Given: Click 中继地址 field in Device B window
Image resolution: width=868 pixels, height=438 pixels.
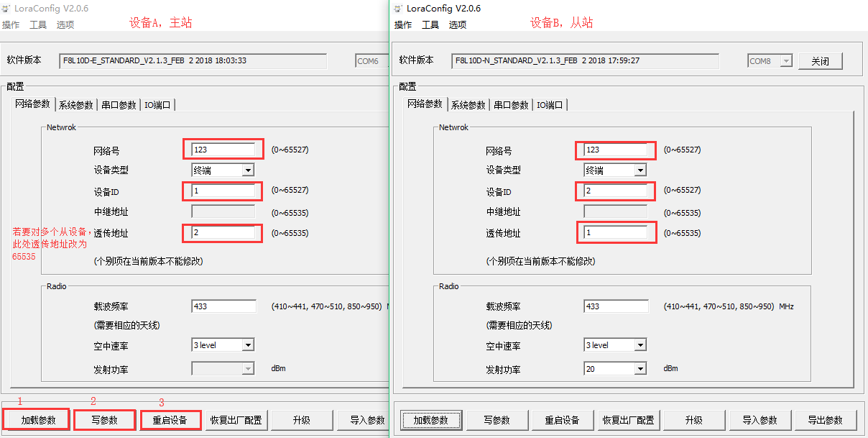Looking at the screenshot, I should click(616, 212).
